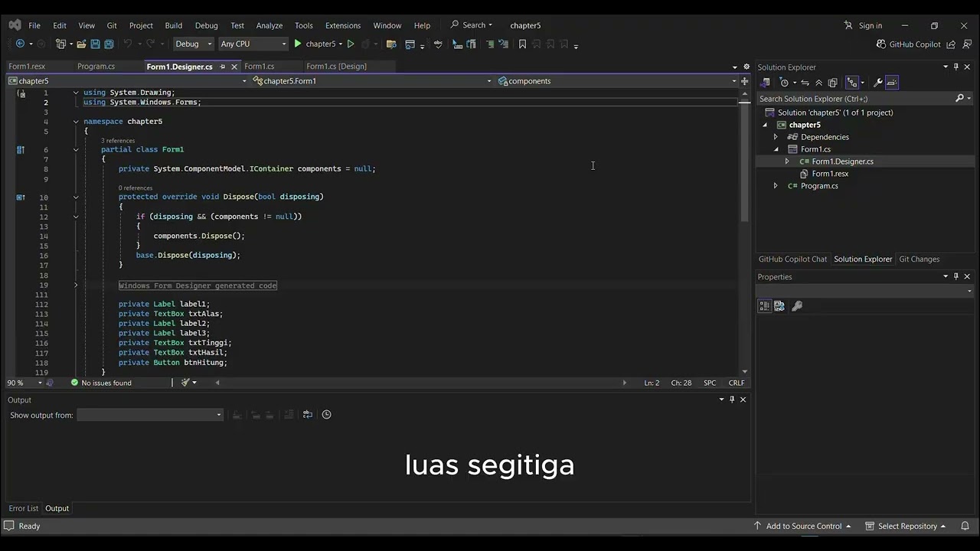Image resolution: width=980 pixels, height=551 pixels.
Task: Click the SPC indentation indicator
Action: 710,383
